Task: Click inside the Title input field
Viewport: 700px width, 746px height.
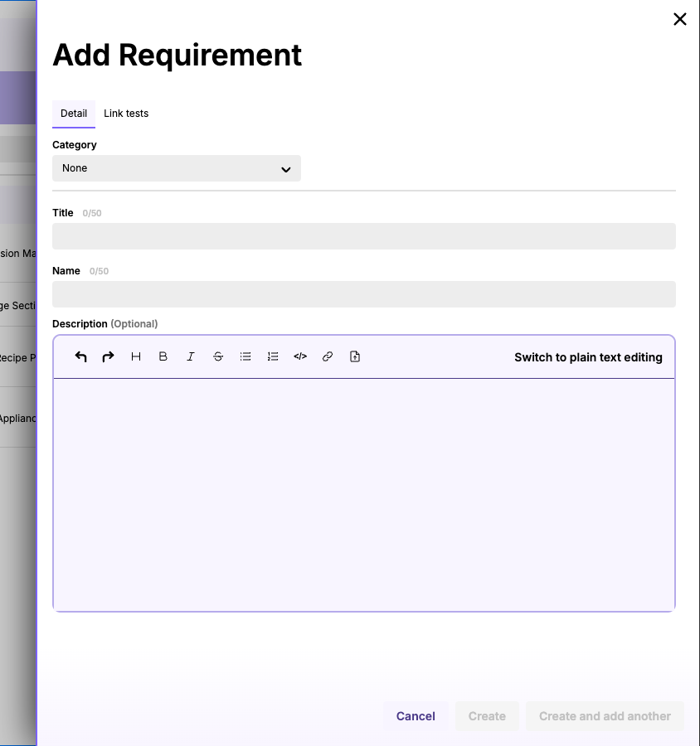Action: tap(364, 236)
